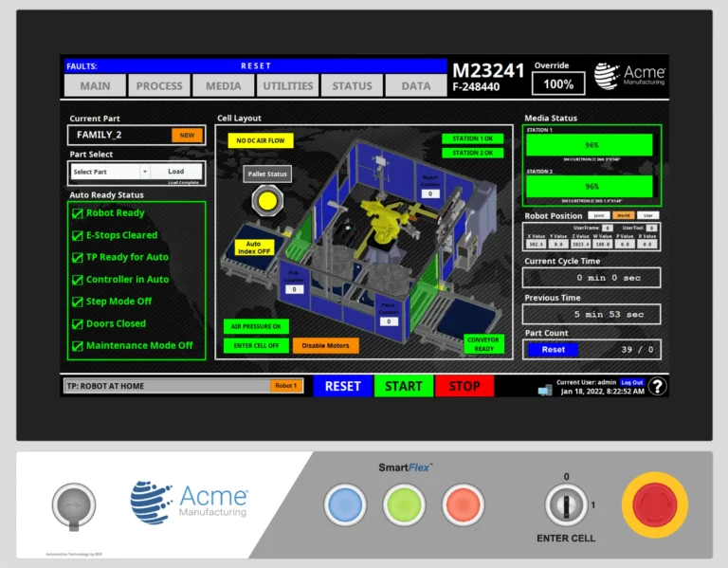Click the UserFrame value field
Image resolution: width=728 pixels, height=568 pixels.
(608, 228)
